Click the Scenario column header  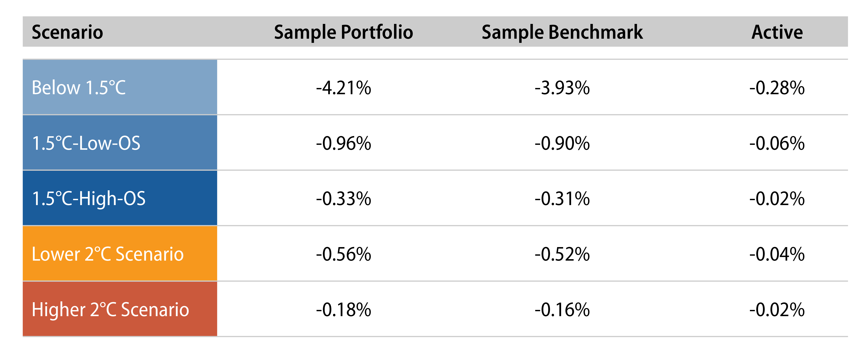click(67, 32)
